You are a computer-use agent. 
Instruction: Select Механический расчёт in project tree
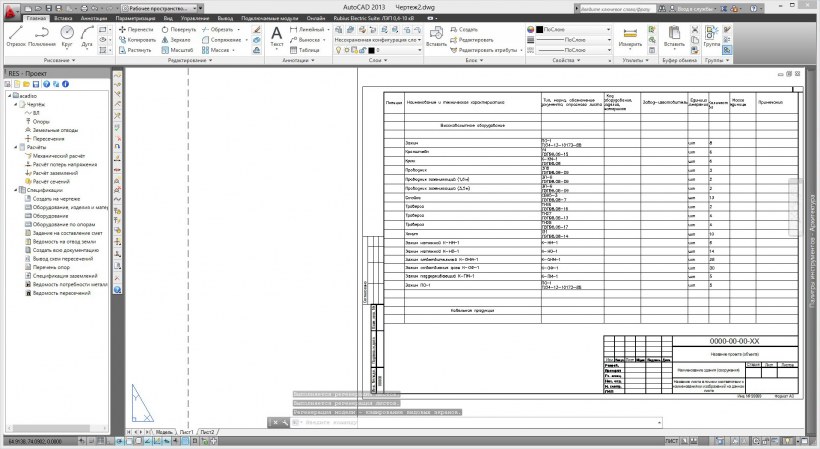tap(56, 156)
